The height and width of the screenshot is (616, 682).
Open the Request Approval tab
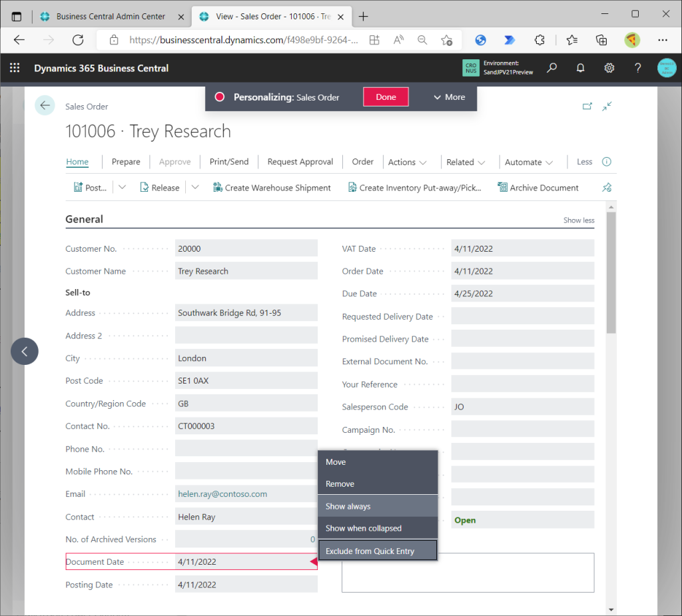pos(300,162)
